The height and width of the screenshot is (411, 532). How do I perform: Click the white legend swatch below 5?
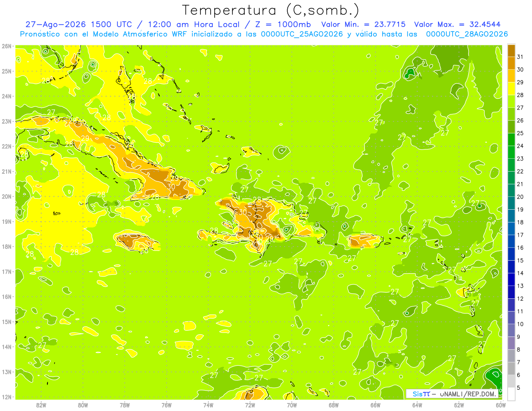point(511,394)
